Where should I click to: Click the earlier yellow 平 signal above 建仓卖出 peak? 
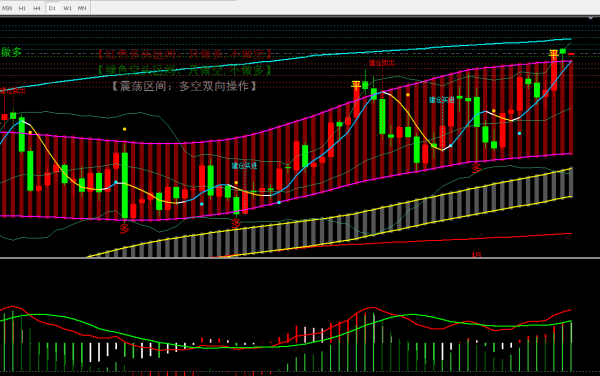coord(356,85)
